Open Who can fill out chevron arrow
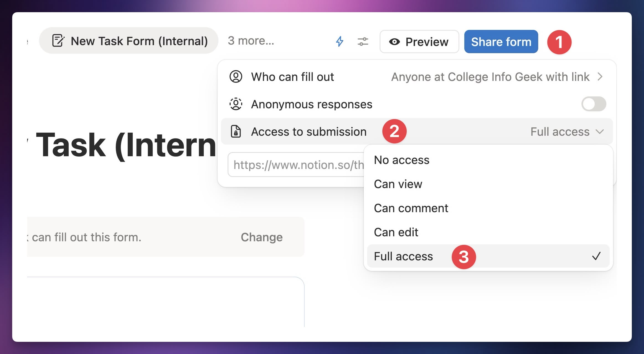Image resolution: width=644 pixels, height=354 pixels. point(600,77)
